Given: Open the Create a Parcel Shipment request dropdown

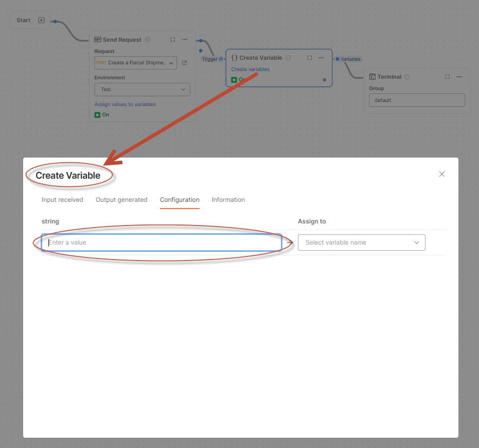Looking at the screenshot, I should 135,63.
